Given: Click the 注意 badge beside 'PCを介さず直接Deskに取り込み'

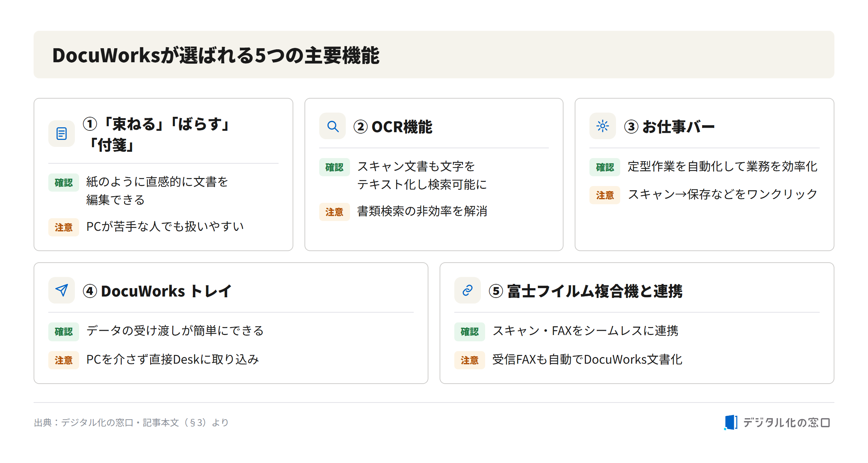Looking at the screenshot, I should point(64,360).
